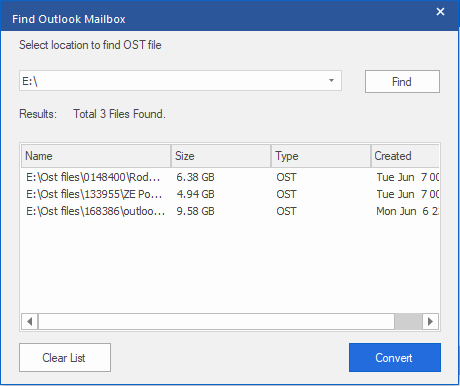Sort by the Size column header
Screen dimensions: 460x386
tap(221, 156)
